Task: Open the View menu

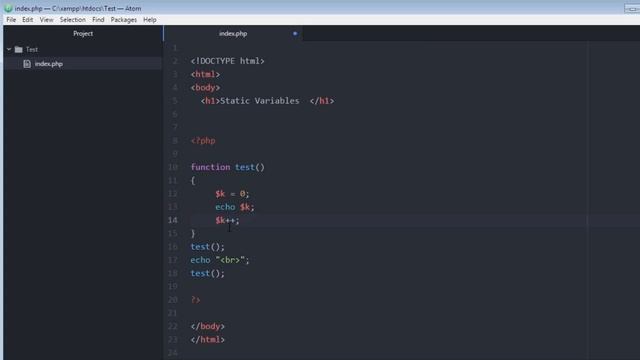Action: pyautogui.click(x=47, y=20)
